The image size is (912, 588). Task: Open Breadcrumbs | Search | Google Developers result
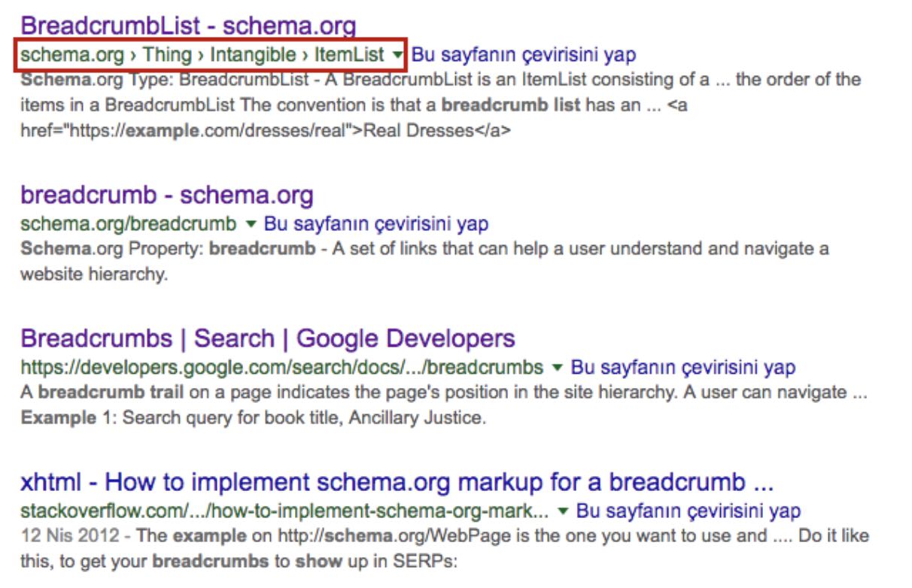pyautogui.click(x=268, y=338)
